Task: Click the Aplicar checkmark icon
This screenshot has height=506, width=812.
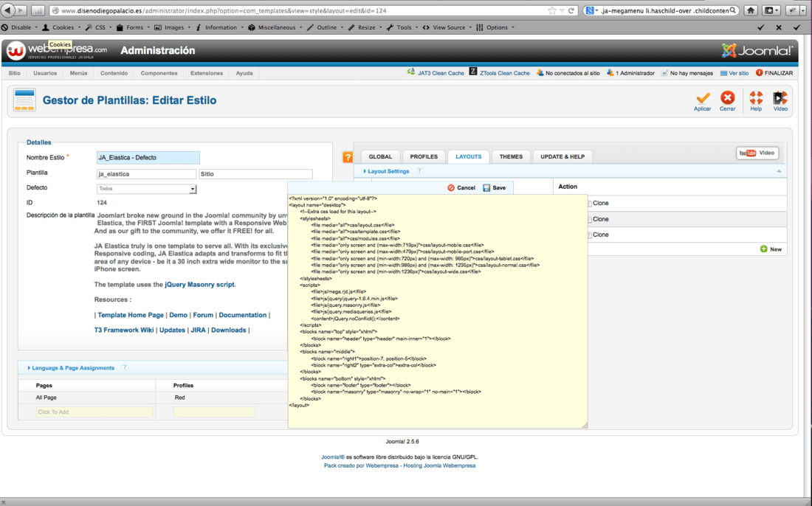Action: point(703,98)
